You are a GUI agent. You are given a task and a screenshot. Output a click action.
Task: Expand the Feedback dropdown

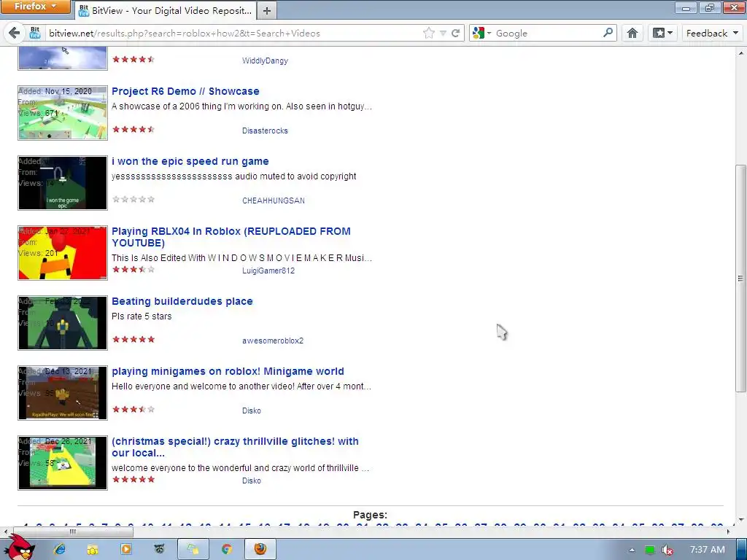click(x=712, y=33)
